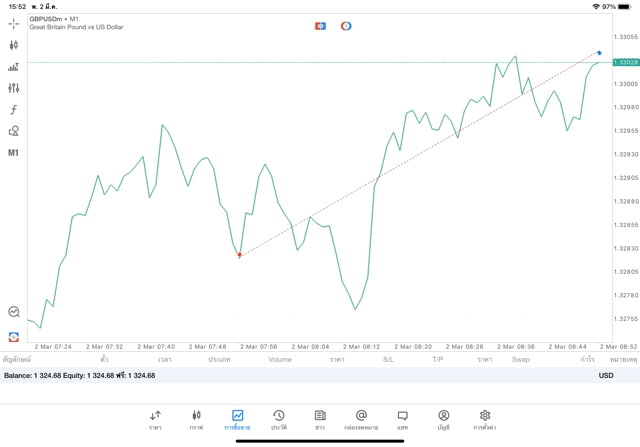Switch to the กราฟ chart tab
Viewport: 640px width, 447px height.
click(196, 419)
